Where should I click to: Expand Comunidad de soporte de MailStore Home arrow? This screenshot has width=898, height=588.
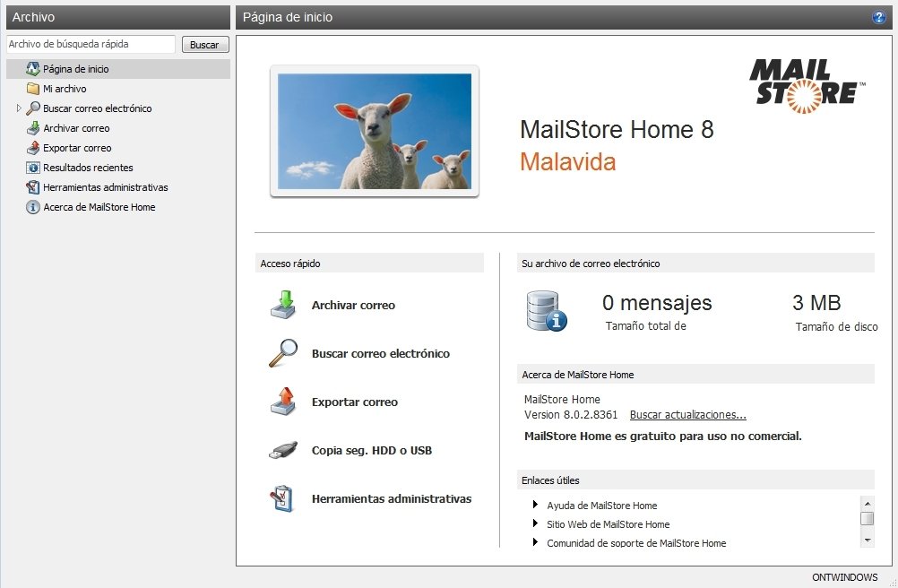click(535, 542)
